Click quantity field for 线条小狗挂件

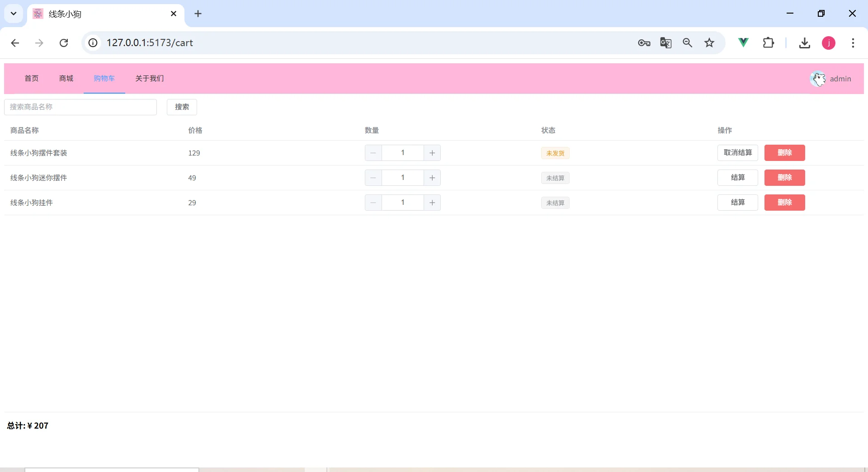point(403,203)
